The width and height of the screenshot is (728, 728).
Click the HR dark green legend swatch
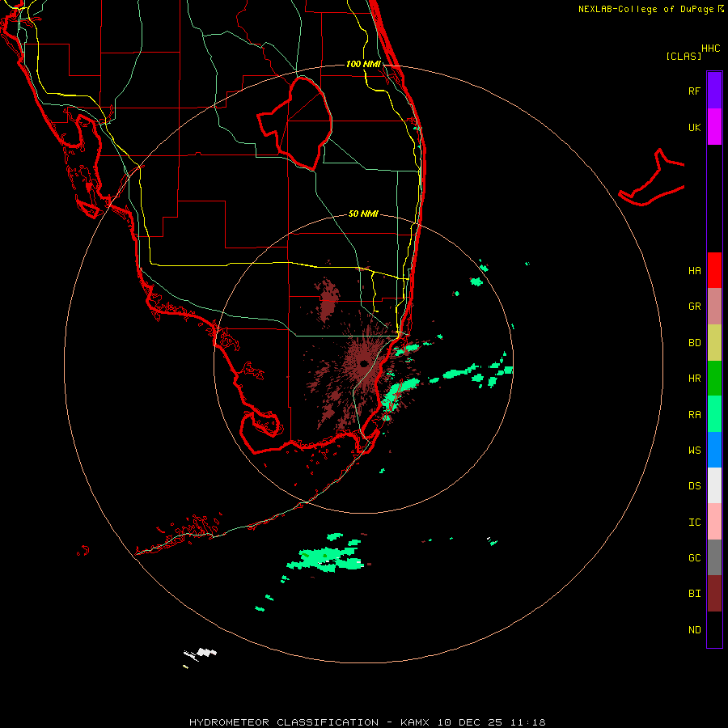tap(714, 378)
